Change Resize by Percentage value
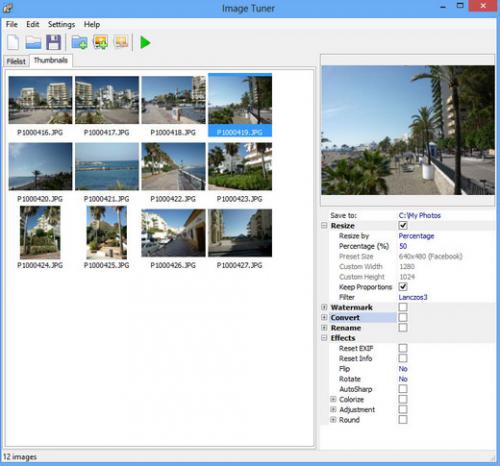 pyautogui.click(x=416, y=236)
